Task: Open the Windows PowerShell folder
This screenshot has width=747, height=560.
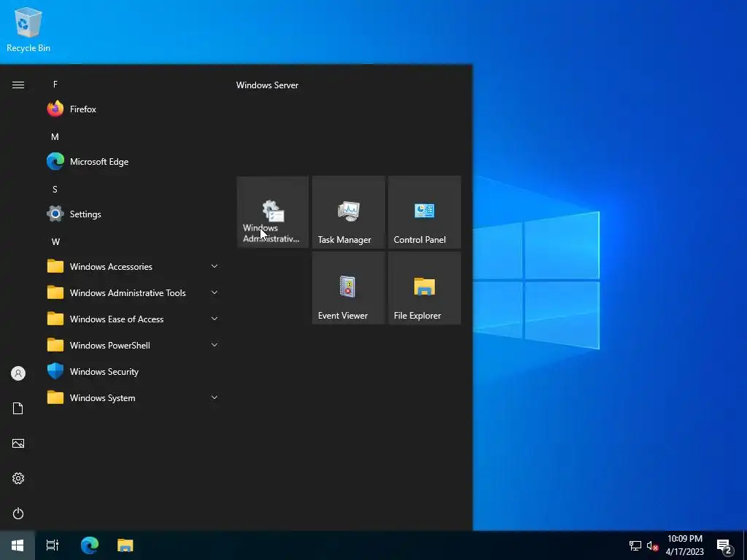Action: click(x=133, y=345)
